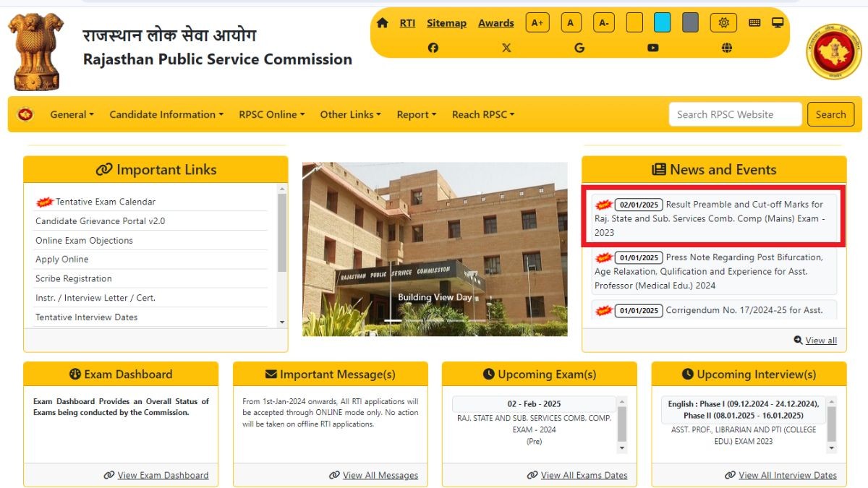Open RPSC Facebook page icon
The image size is (868, 488).
433,48
